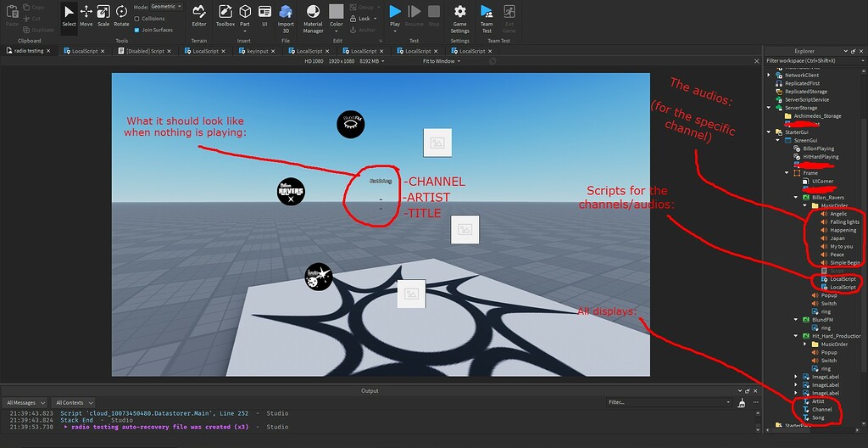Open the Mode Geometric dropdown
The image size is (868, 448).
165,7
